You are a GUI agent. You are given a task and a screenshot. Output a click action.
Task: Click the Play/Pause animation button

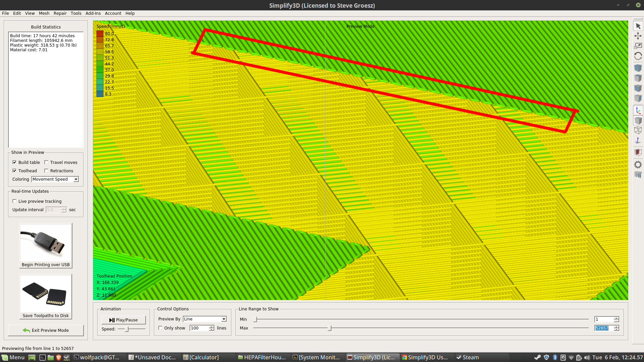124,320
